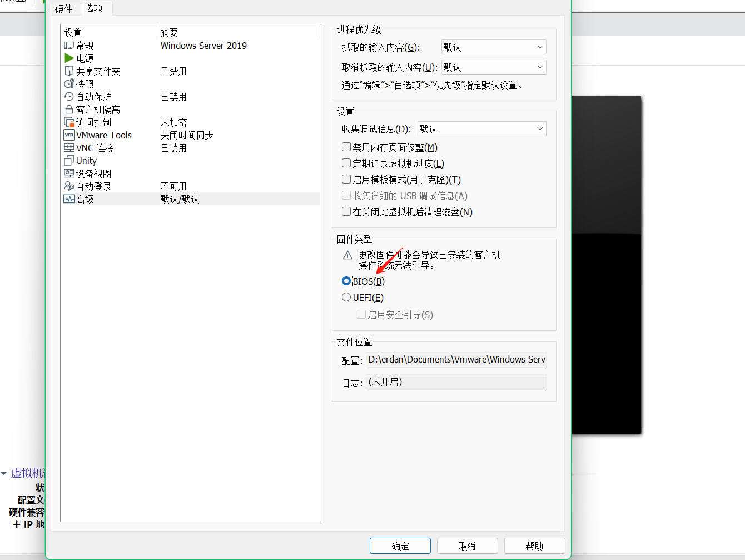Image resolution: width=745 pixels, height=560 pixels.
Task: Click the green 电源 power icon
Action: [69, 58]
